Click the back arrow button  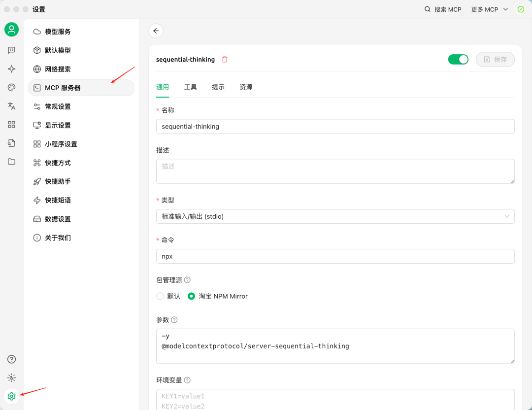tap(156, 31)
